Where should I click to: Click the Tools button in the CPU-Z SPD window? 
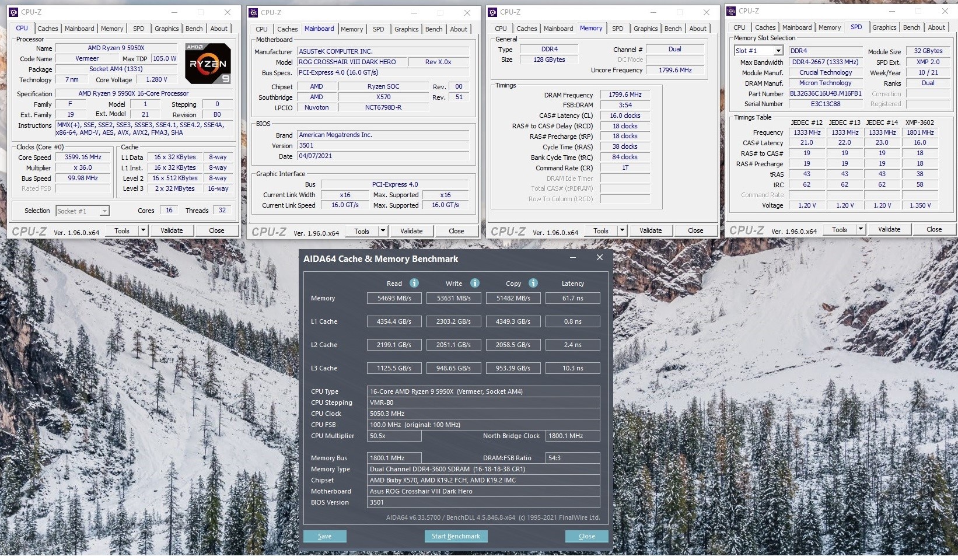tap(840, 229)
